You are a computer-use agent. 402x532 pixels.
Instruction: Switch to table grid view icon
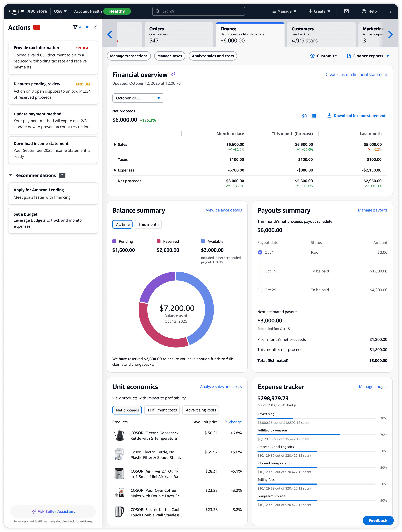(314, 116)
